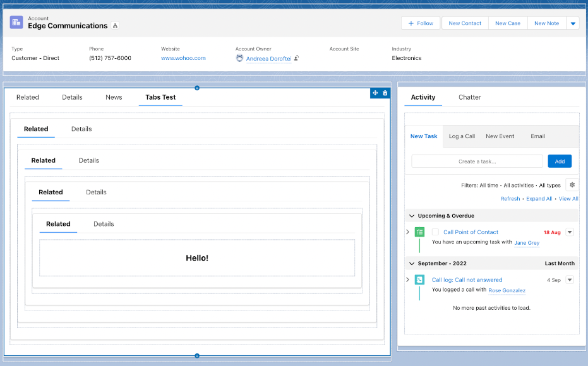Click change owner icon beside Andreea Doroftei

click(x=296, y=58)
